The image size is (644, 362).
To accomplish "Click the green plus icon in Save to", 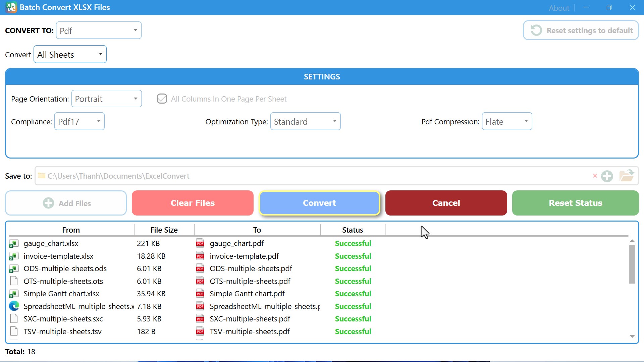I will point(607,176).
